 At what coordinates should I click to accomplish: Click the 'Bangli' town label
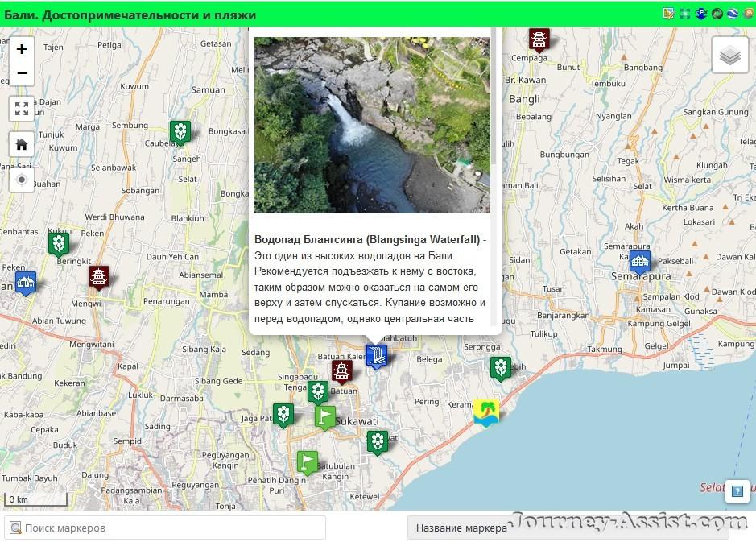tap(525, 99)
